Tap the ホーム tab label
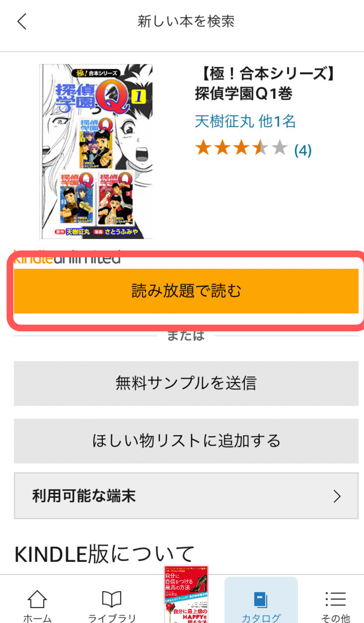 (37, 618)
